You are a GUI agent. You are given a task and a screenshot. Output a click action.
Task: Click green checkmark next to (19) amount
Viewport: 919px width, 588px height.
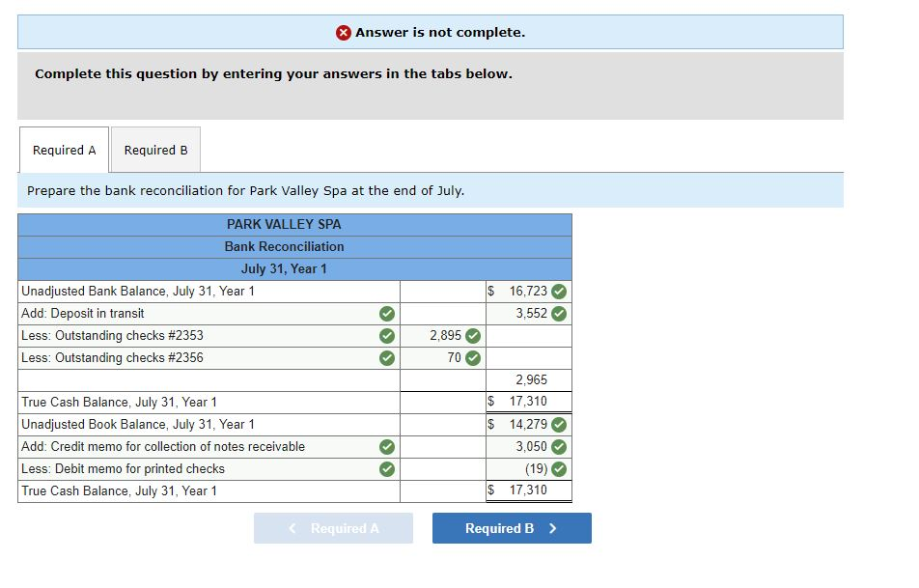559,469
